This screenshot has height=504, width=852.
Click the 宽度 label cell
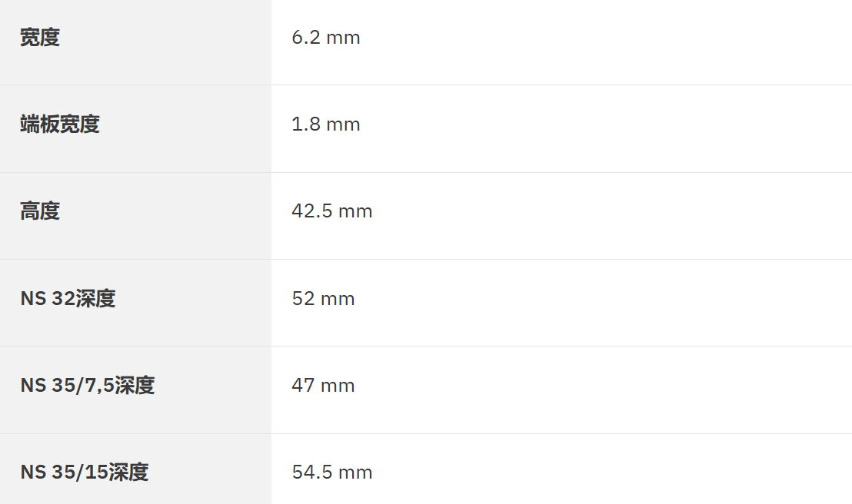pyautogui.click(x=40, y=37)
